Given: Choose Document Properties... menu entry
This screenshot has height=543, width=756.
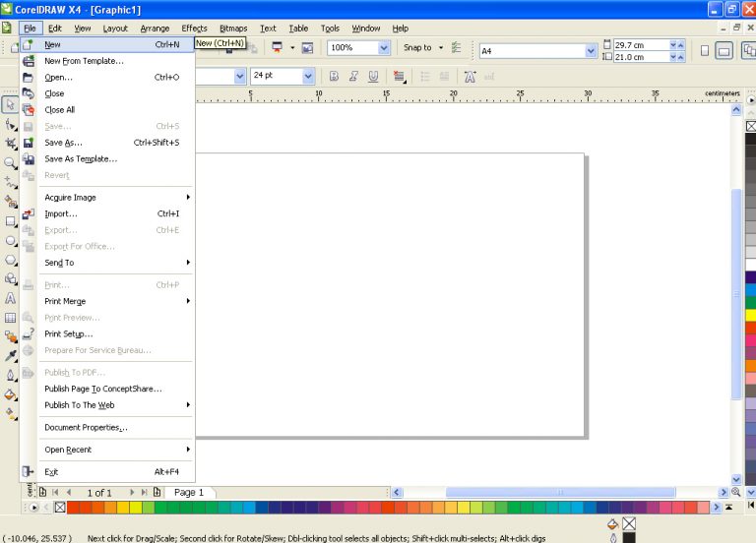Looking at the screenshot, I should coord(107,427).
